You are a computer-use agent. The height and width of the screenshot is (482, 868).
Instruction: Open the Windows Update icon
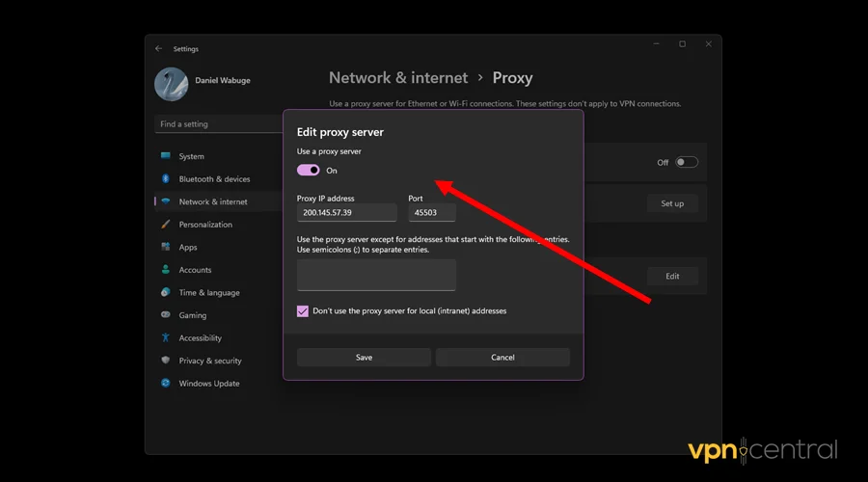click(166, 384)
